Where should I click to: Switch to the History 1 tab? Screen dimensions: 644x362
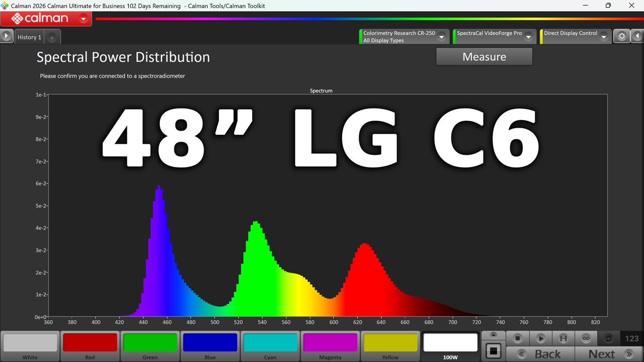(x=30, y=37)
